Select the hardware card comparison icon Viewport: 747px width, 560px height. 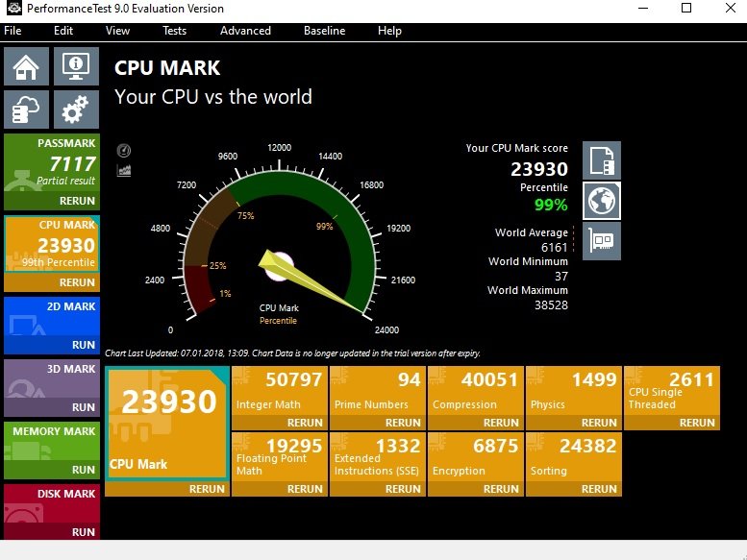coord(602,241)
